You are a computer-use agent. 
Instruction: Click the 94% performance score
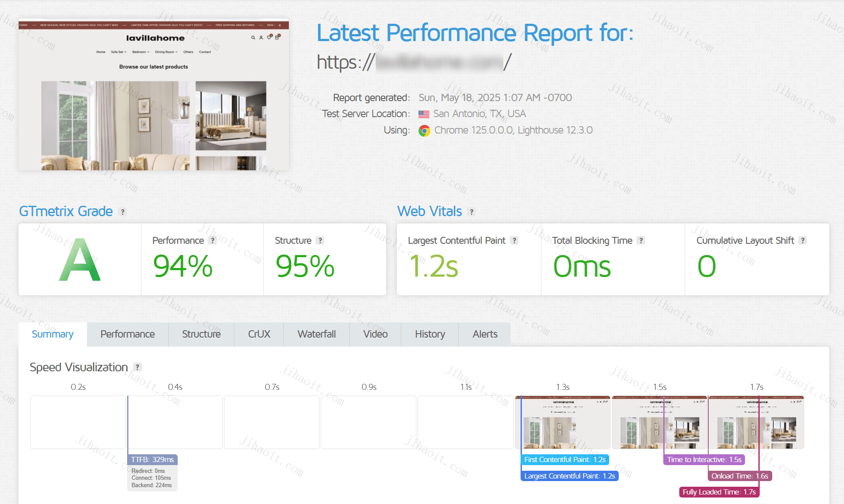[x=182, y=266]
